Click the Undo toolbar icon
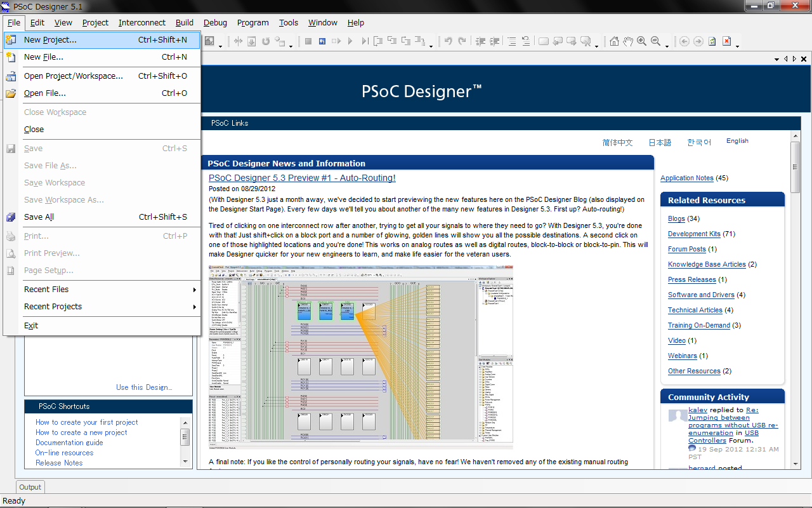Viewport: 812px width, 508px height. [x=449, y=41]
